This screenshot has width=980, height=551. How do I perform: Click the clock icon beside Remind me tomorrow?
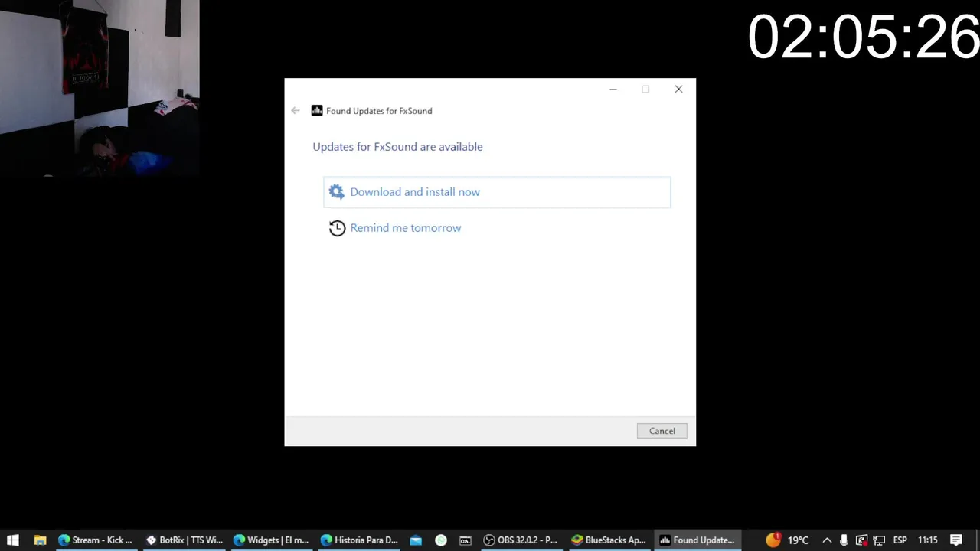pos(337,228)
